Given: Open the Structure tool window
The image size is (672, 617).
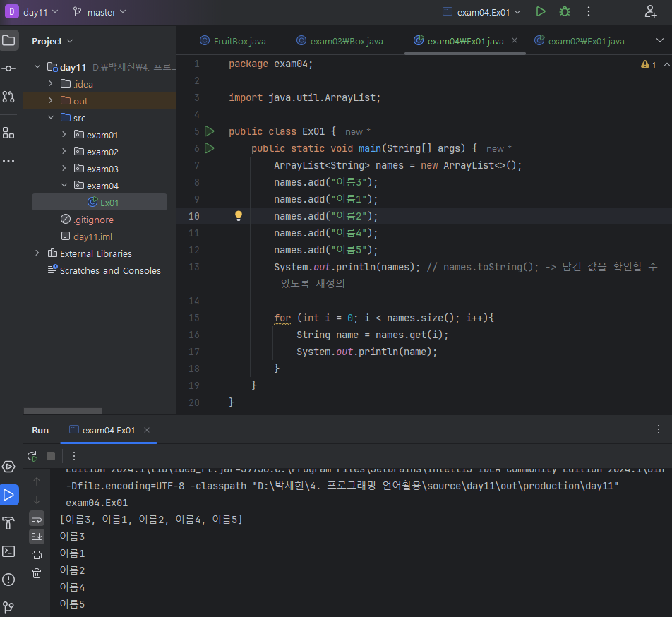Looking at the screenshot, I should pyautogui.click(x=9, y=133).
